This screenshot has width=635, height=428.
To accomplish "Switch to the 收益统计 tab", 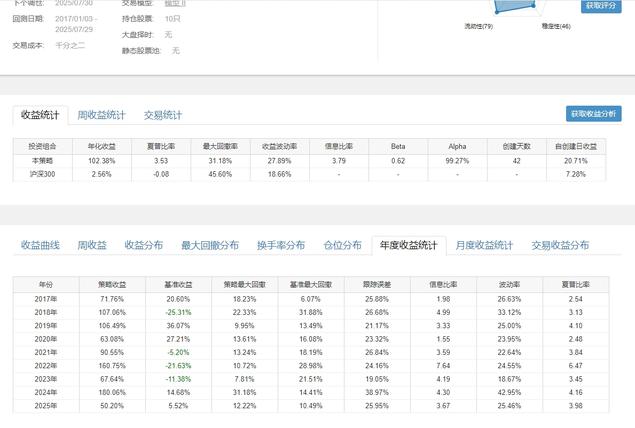I will 41,115.
